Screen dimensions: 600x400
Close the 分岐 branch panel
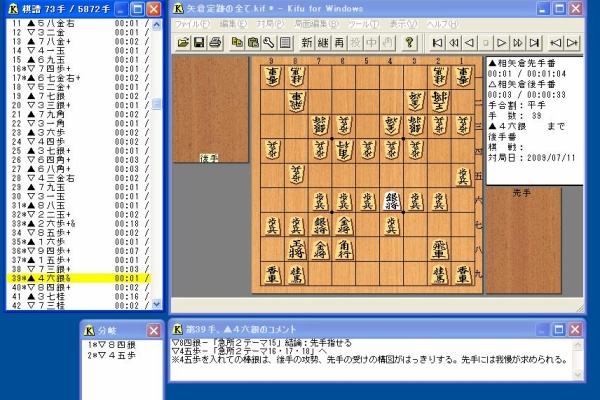pos(153,329)
